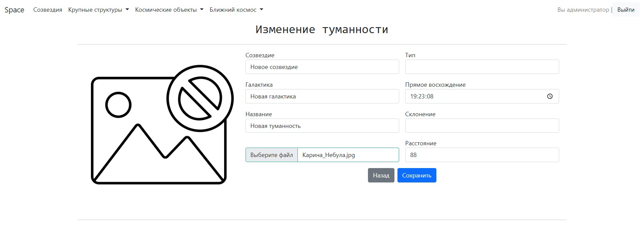
Task: Open the Space brand link
Action: (14, 10)
